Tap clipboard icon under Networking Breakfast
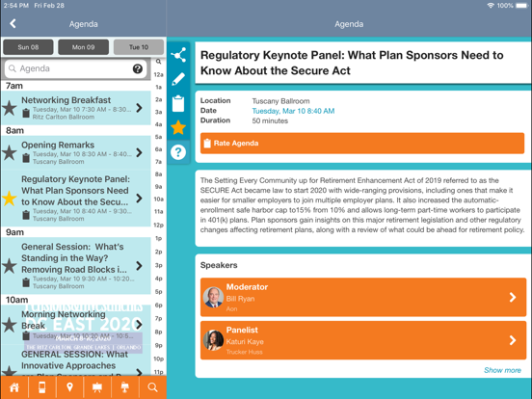 [x=26, y=113]
